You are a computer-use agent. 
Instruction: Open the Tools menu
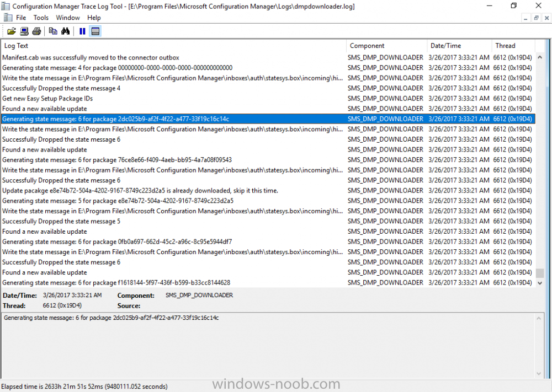point(41,18)
